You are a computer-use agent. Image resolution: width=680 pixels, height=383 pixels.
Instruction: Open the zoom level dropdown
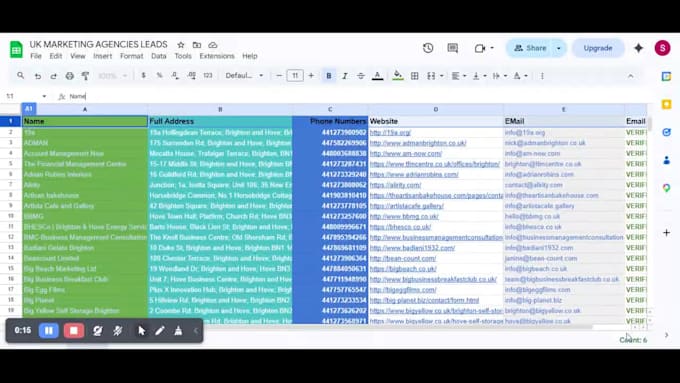point(112,76)
